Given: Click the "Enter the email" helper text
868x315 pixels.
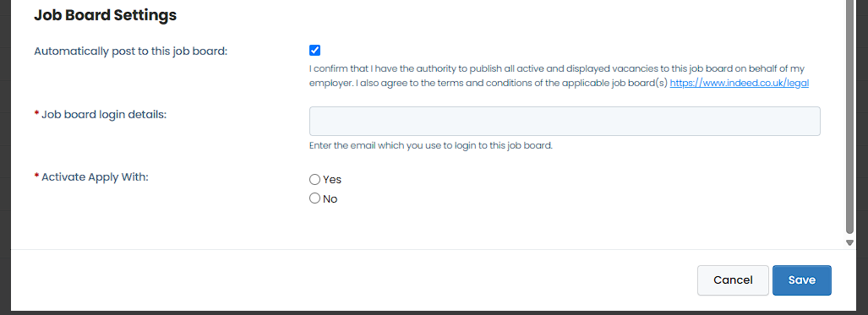Looking at the screenshot, I should (431, 146).
